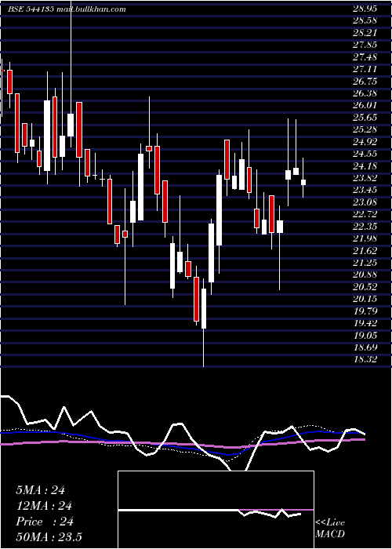Click the 24.92 price axis label
This screenshot has height=549, width=392.
click(x=365, y=142)
